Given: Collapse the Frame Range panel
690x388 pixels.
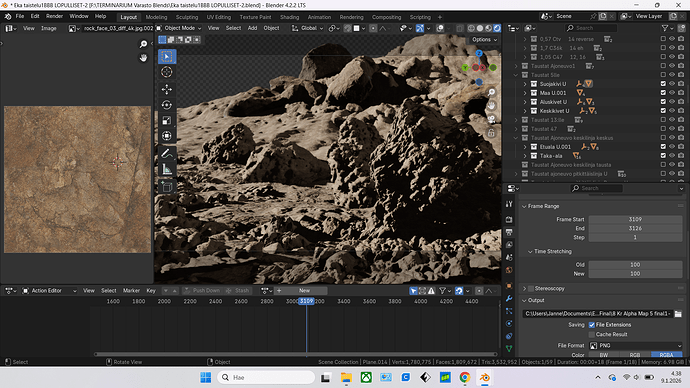Looking at the screenshot, I should pos(524,206).
